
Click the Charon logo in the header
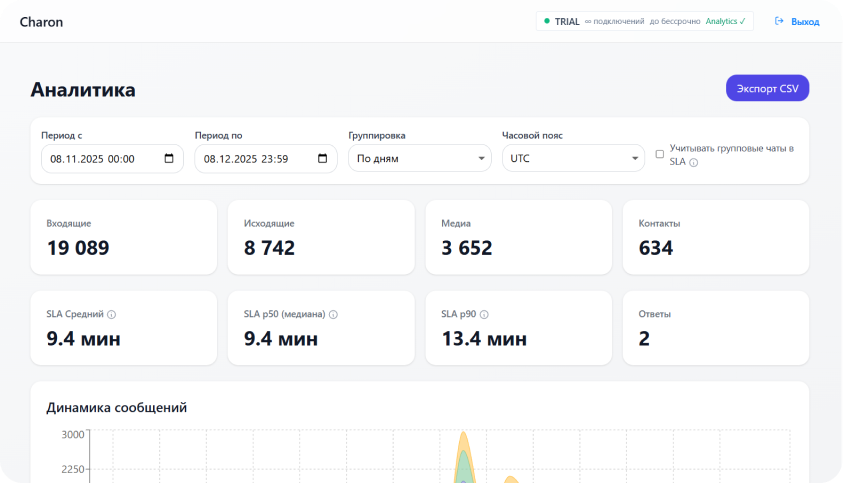click(x=41, y=21)
